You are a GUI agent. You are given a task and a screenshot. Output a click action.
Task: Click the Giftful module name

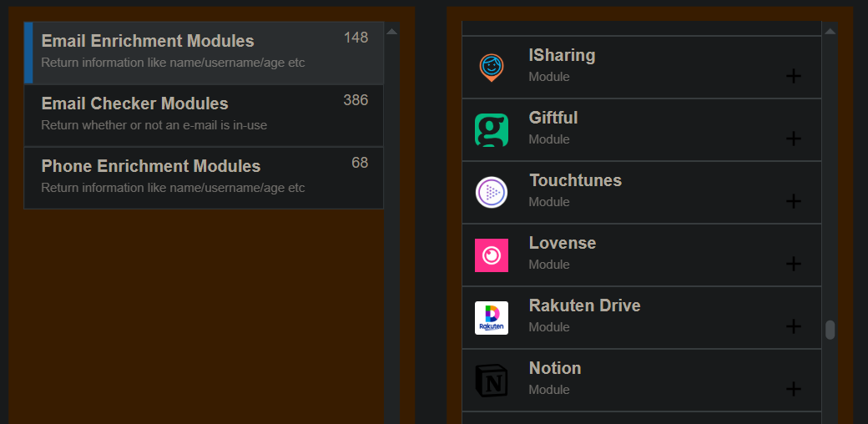pyautogui.click(x=553, y=118)
